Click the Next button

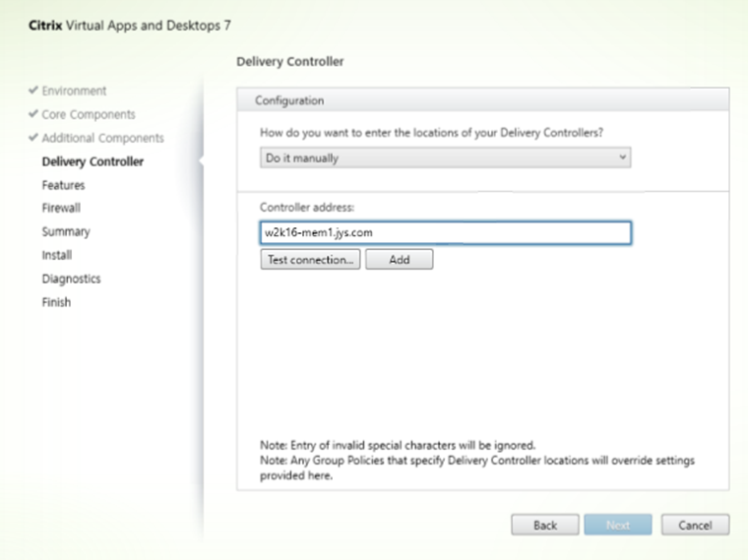618,526
